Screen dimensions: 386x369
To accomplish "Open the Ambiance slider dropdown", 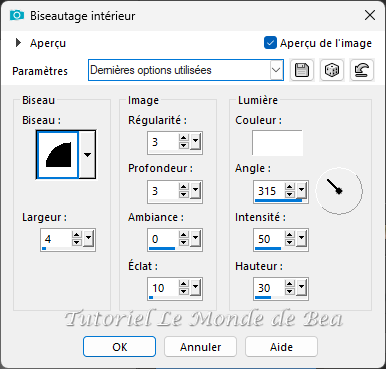I will tap(195, 239).
